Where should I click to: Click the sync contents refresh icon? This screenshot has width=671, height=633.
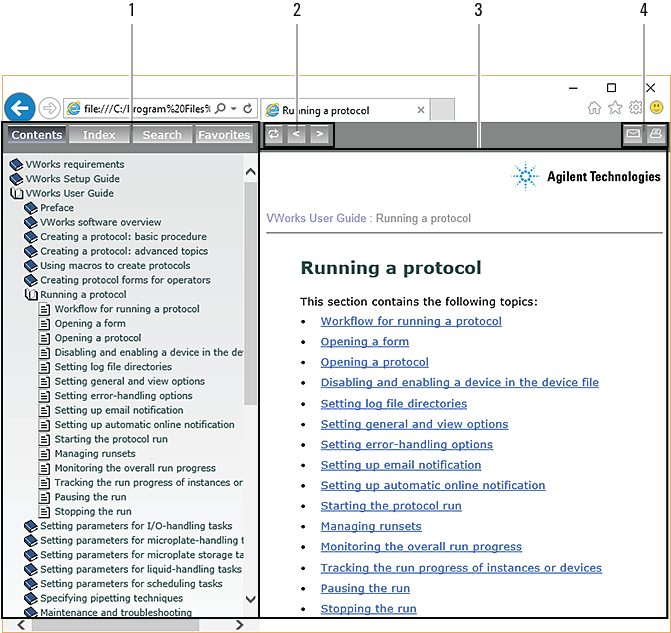(273, 135)
